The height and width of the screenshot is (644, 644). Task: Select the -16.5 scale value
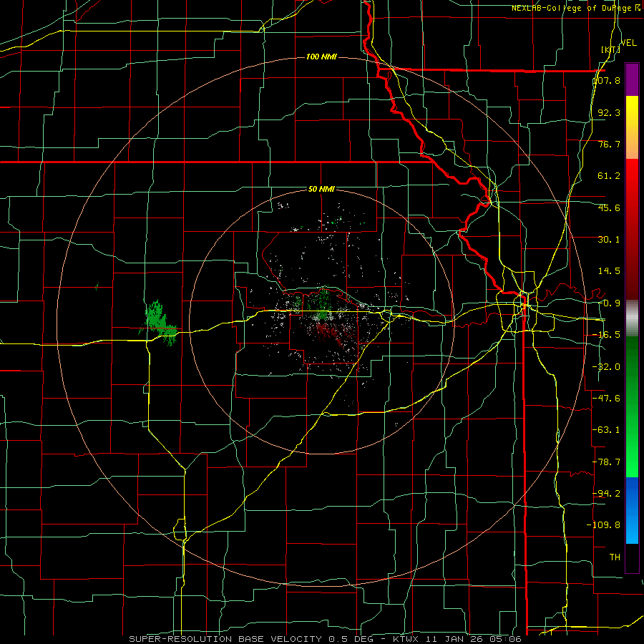click(607, 335)
